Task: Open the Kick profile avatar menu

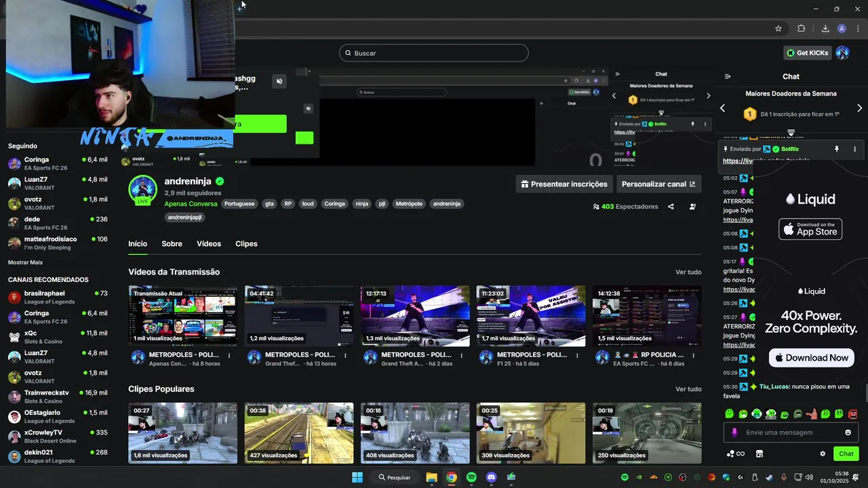Action: point(842,53)
